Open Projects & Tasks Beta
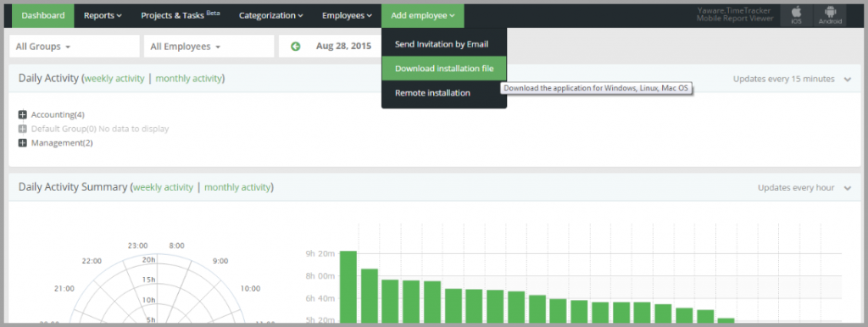The width and height of the screenshot is (868, 327). point(181,15)
